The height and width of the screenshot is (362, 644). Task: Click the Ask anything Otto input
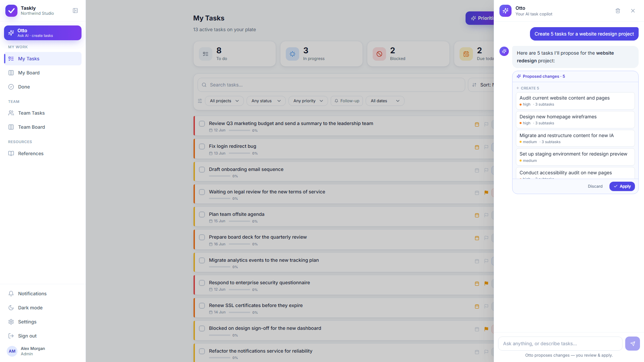560,344
